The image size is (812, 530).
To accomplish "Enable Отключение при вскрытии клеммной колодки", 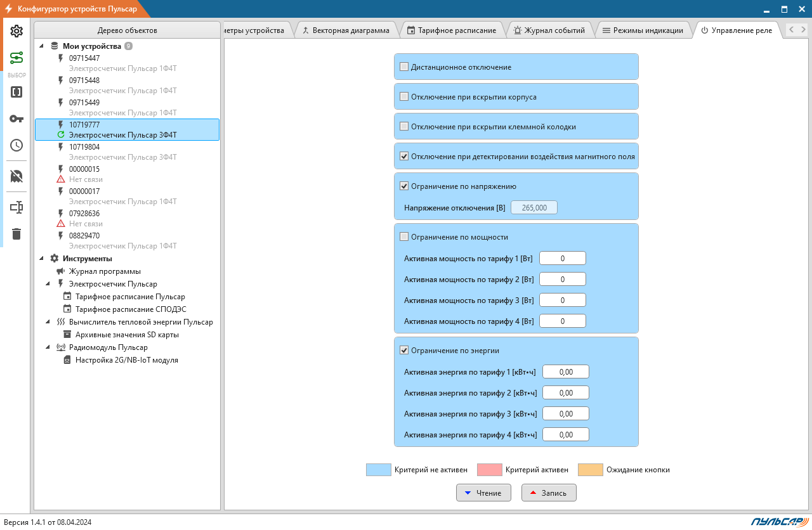I will 404,126.
